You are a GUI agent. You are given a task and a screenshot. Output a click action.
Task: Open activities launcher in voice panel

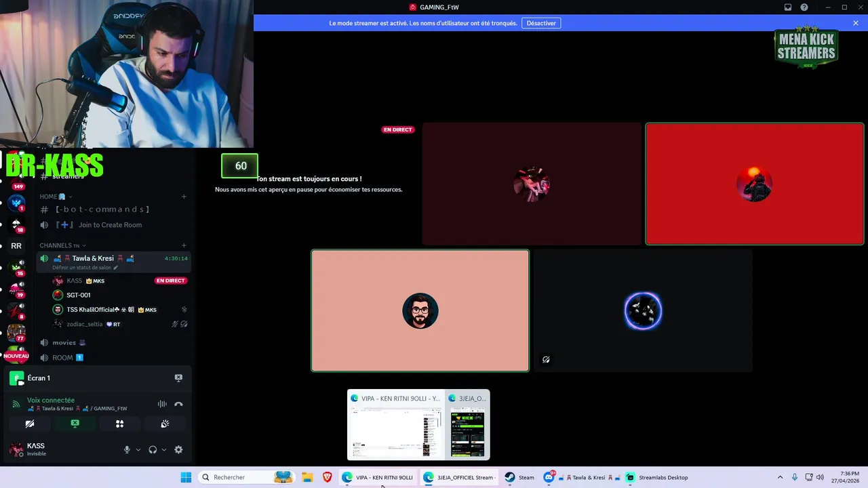(x=119, y=424)
